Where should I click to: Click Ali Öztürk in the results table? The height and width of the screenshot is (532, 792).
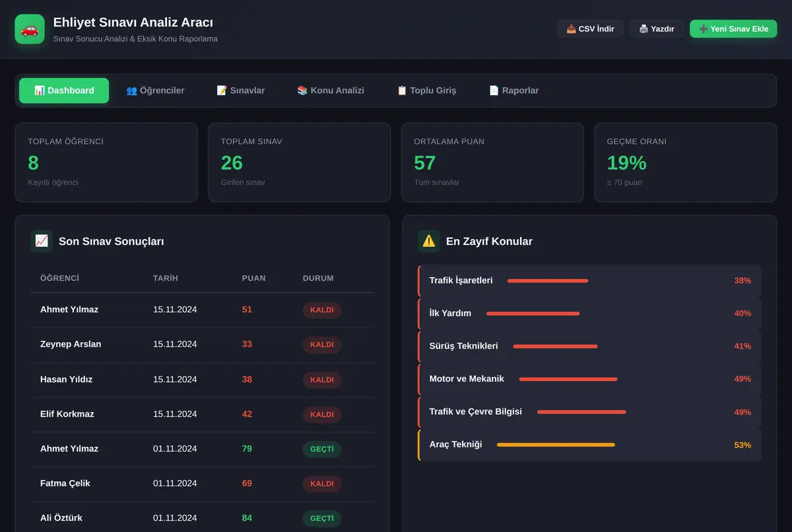click(61, 518)
